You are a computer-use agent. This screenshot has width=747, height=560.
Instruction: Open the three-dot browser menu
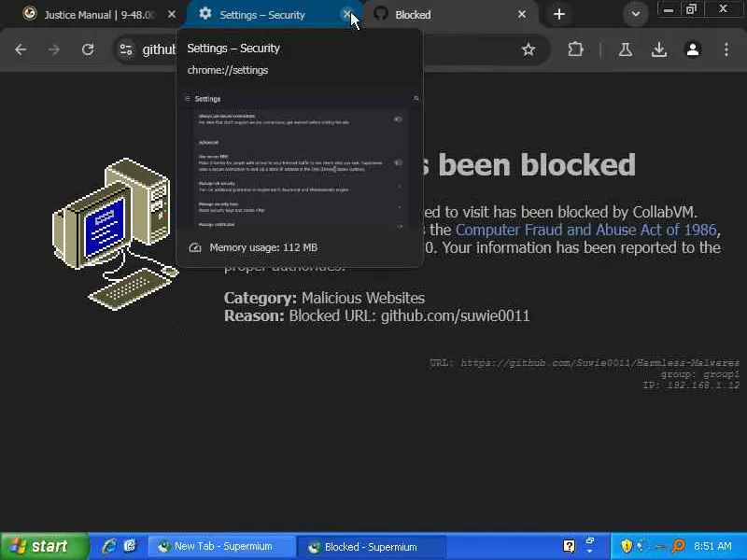[726, 49]
